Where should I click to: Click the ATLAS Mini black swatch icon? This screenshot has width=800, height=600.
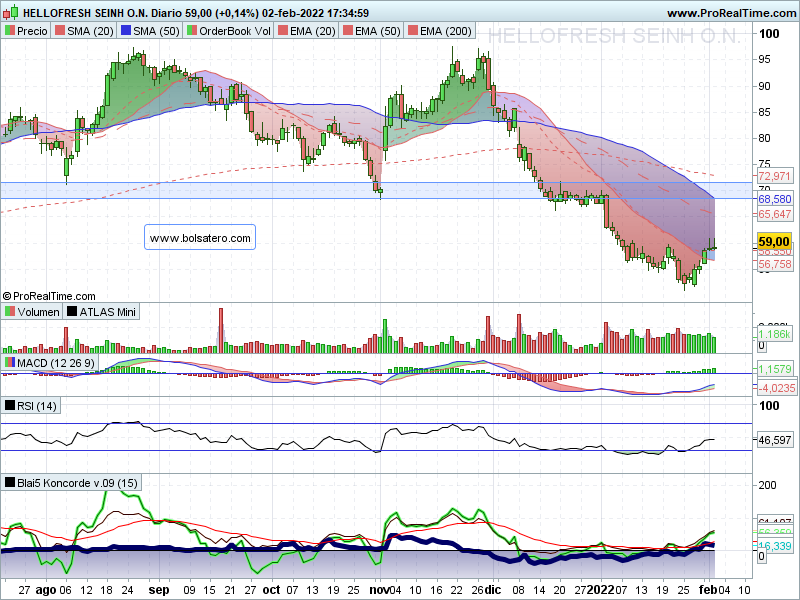point(72,311)
